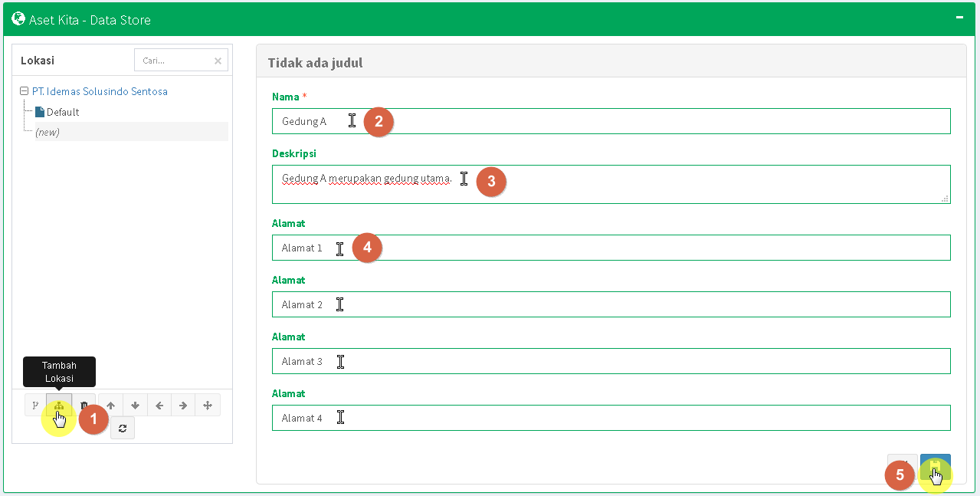The height and width of the screenshot is (496, 980).
Task: Click the Alamat 3 address field
Action: (x=611, y=361)
